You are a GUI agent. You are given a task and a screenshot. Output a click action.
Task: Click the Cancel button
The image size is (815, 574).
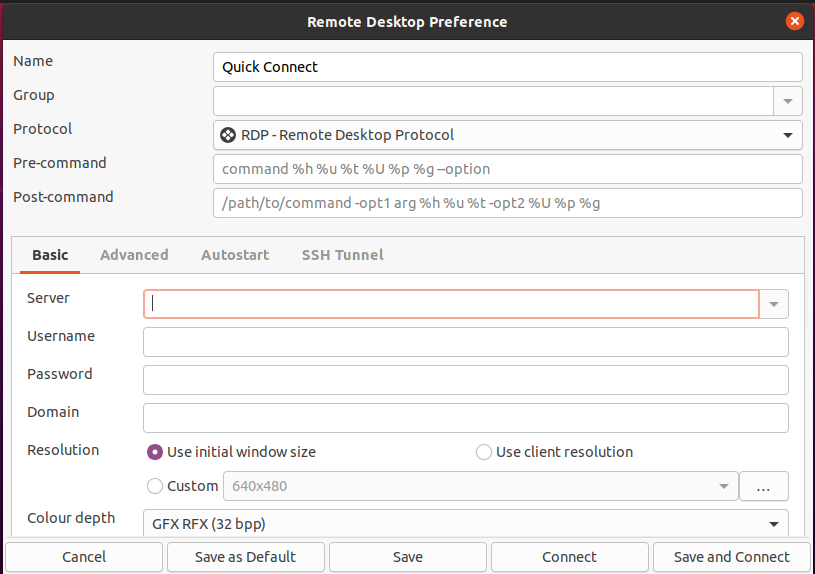[x=84, y=557]
